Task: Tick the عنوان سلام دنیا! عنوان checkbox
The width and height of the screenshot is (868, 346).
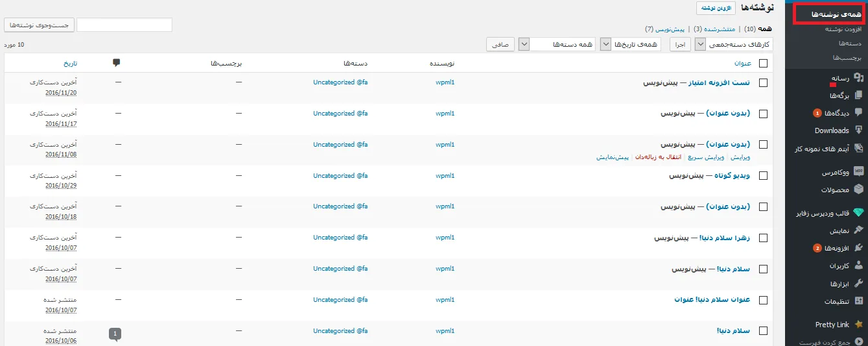Action: 763,300
